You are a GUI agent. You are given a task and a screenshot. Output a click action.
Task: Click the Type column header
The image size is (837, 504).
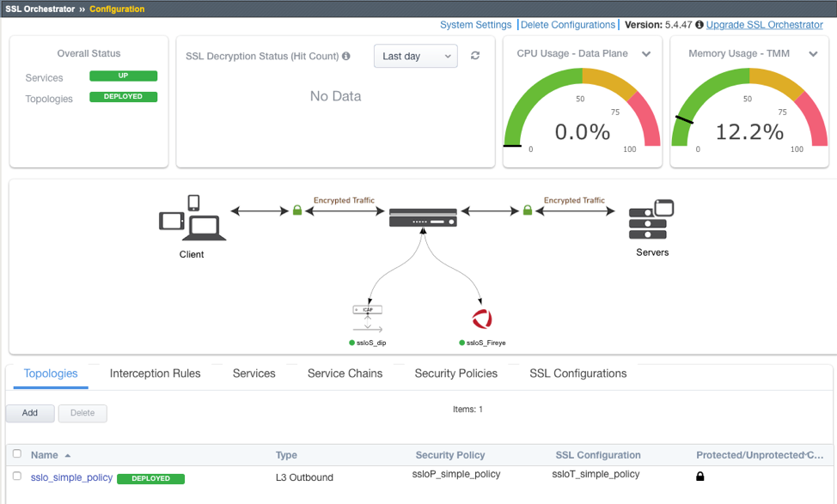286,455
